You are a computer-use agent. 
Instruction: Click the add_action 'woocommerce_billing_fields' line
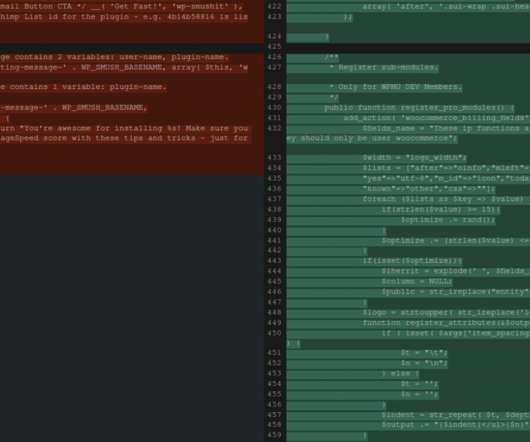[x=408, y=118]
